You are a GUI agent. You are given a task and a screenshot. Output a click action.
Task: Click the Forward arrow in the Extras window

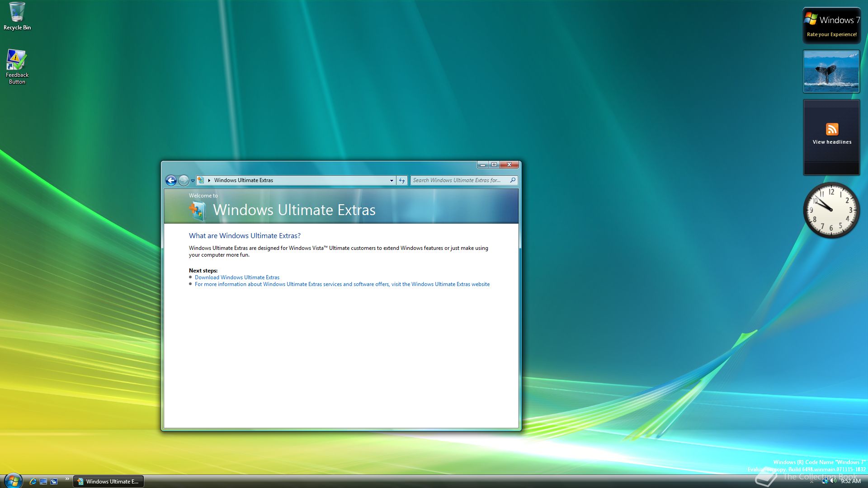(x=184, y=180)
